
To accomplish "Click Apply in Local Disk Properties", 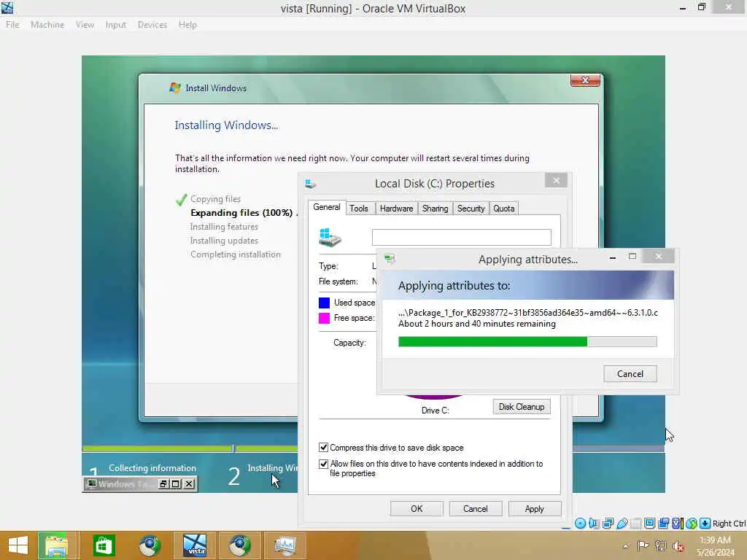I will pyautogui.click(x=535, y=508).
